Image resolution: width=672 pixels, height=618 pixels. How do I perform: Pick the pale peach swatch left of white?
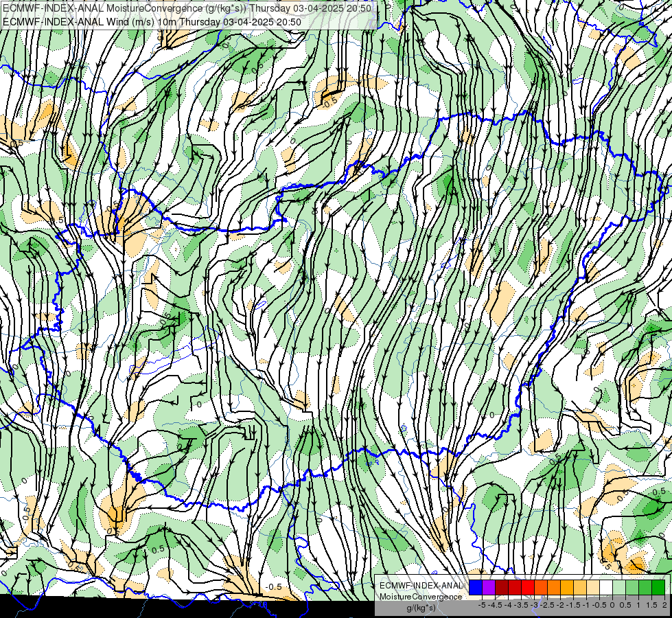(x=593, y=587)
